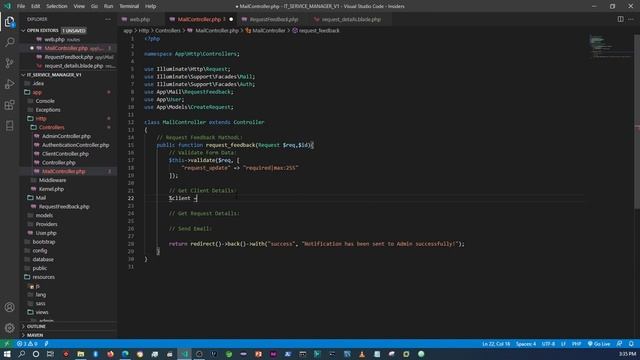This screenshot has width=640, height=360.
Task: Switch to the RequestFeedback.php tab
Action: click(x=273, y=19)
